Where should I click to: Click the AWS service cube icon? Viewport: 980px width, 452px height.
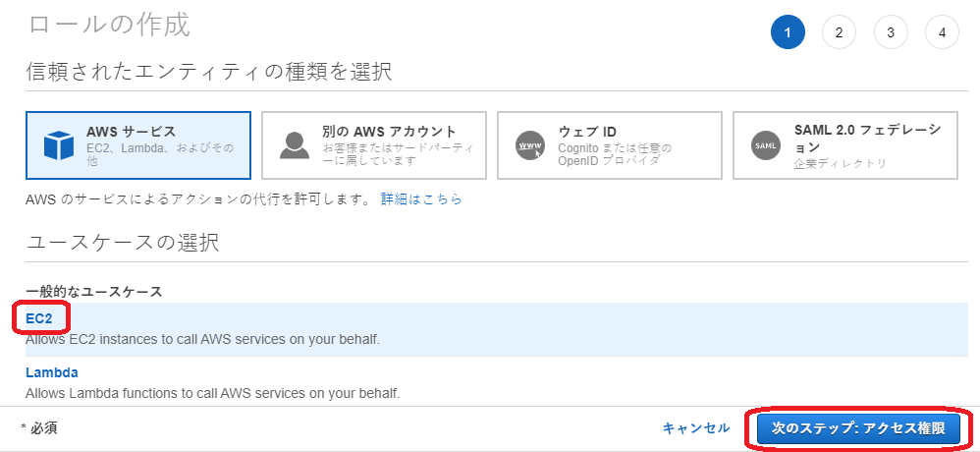(59, 145)
